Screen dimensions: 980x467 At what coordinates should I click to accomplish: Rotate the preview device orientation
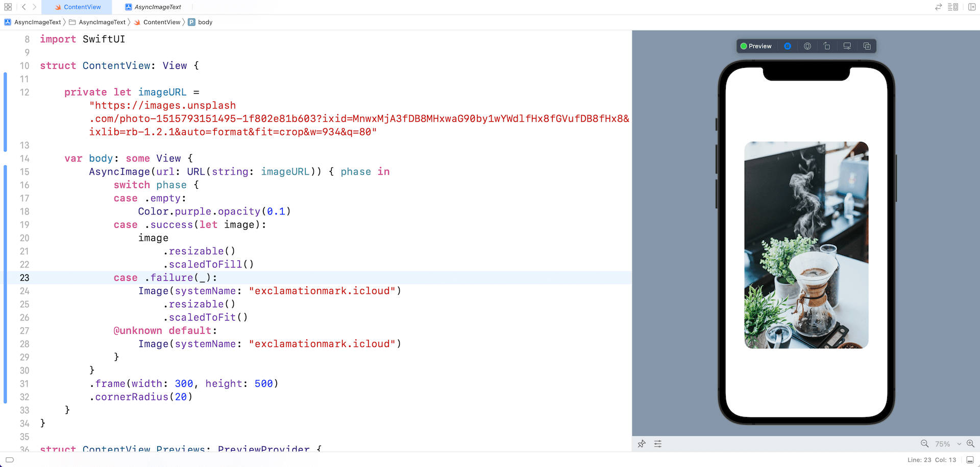click(x=827, y=46)
